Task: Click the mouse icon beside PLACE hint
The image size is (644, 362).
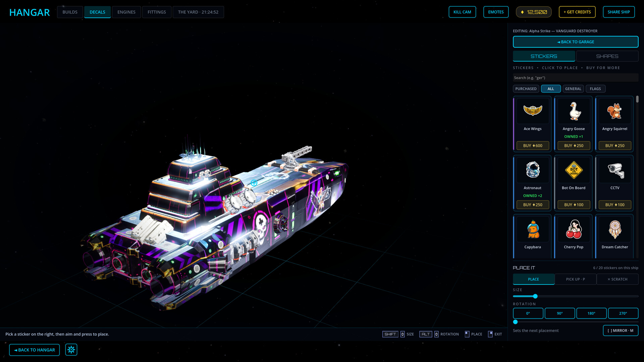Action: click(x=467, y=334)
